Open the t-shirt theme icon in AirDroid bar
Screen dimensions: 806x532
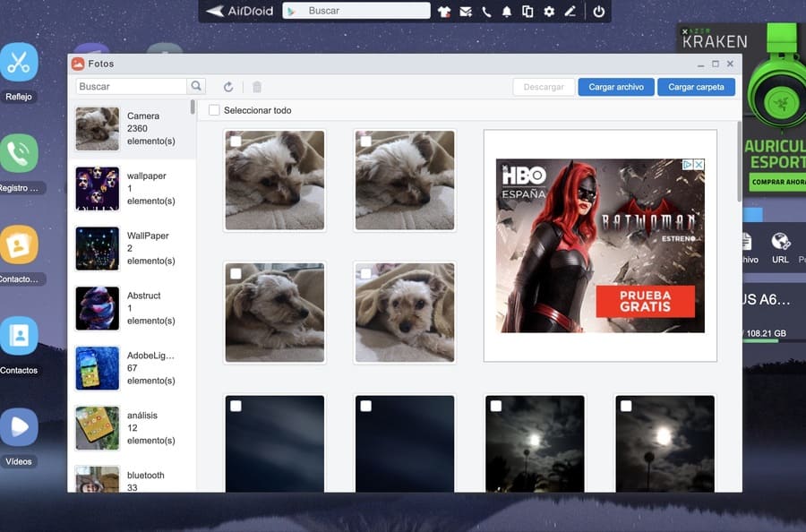(x=445, y=12)
